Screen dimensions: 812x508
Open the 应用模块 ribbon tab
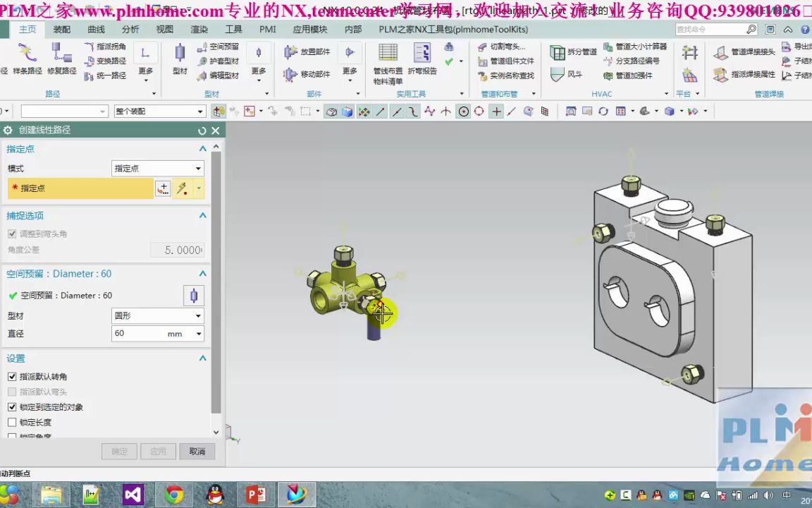310,30
